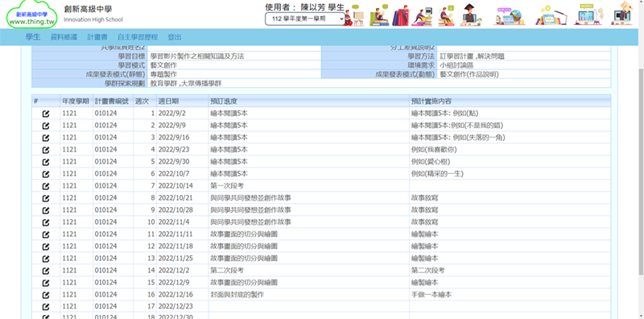Edit the week 1 row dated 2022/9/2
This screenshot has height=319, width=644.
tap(46, 114)
